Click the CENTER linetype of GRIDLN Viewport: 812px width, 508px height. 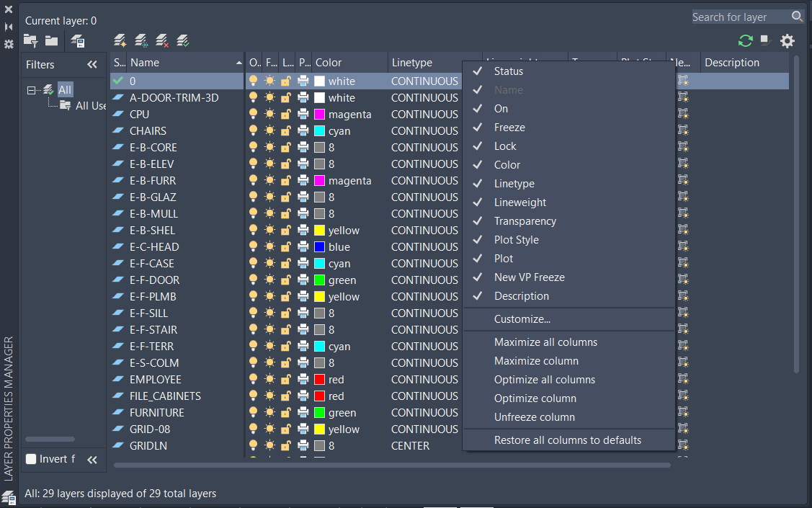[410, 445]
